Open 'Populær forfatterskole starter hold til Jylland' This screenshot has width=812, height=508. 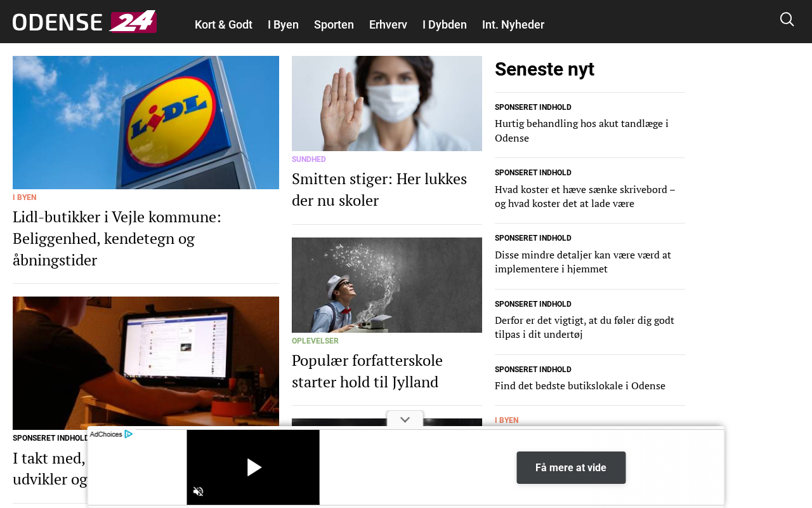click(x=367, y=371)
